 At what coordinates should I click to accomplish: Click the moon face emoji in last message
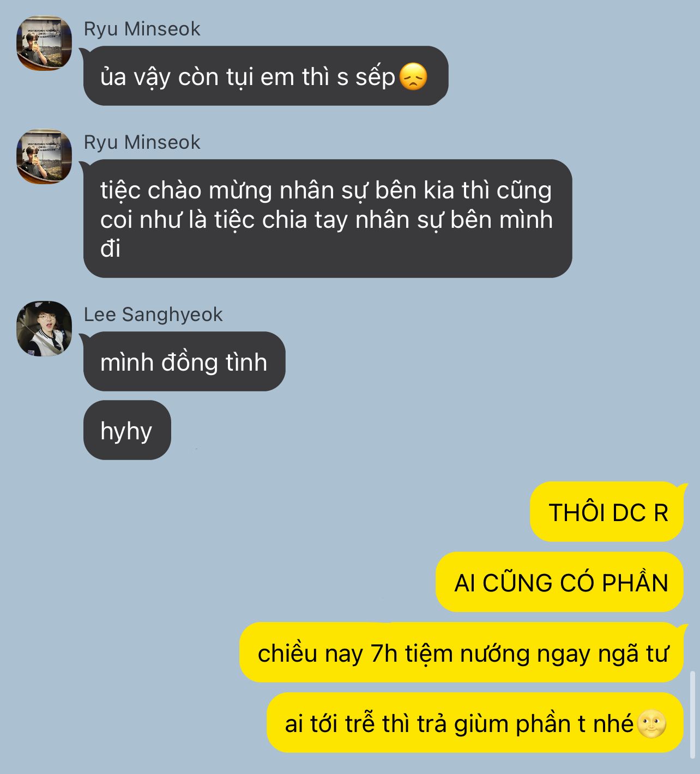(651, 724)
